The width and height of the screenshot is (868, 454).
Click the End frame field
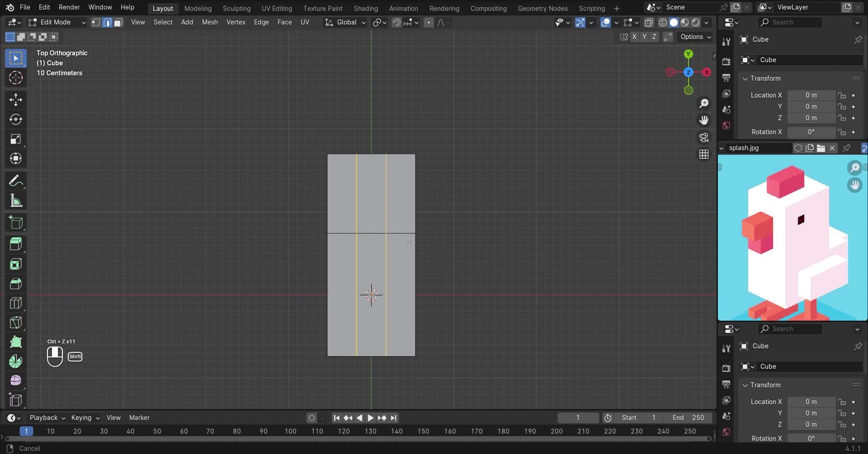pos(689,418)
